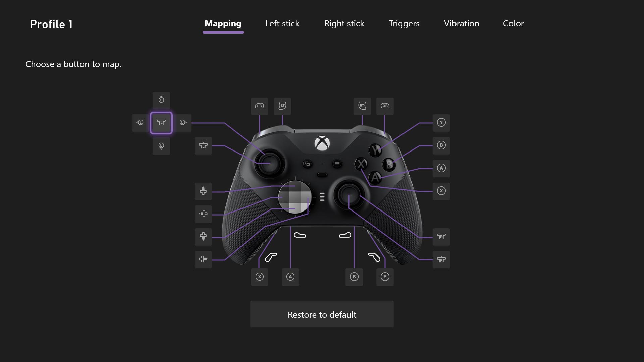The width and height of the screenshot is (644, 362).
Task: Click the right bumper RB button icon
Action: pos(384,106)
